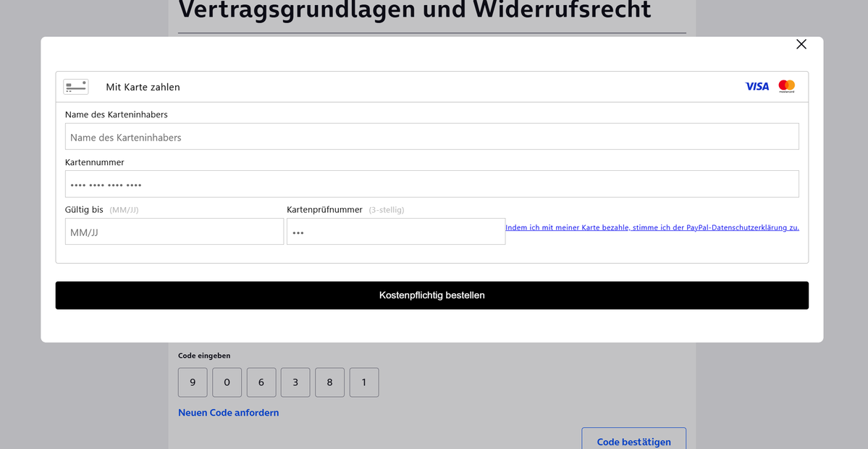Click the Kartenprüfnummer label text
This screenshot has height=449, width=868.
tap(324, 210)
